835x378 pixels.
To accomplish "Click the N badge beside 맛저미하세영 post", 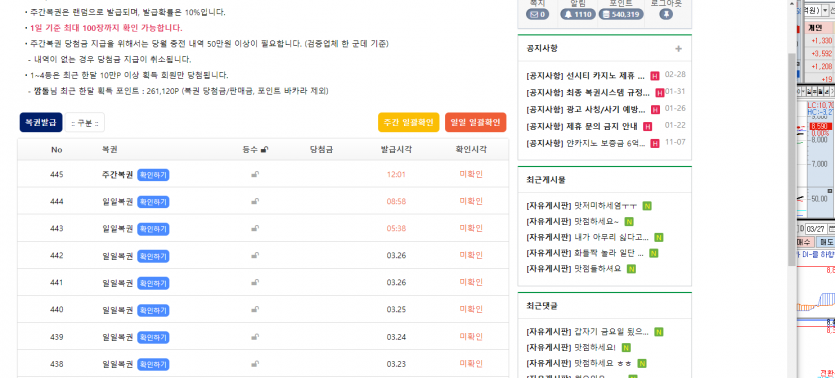I will 647,206.
